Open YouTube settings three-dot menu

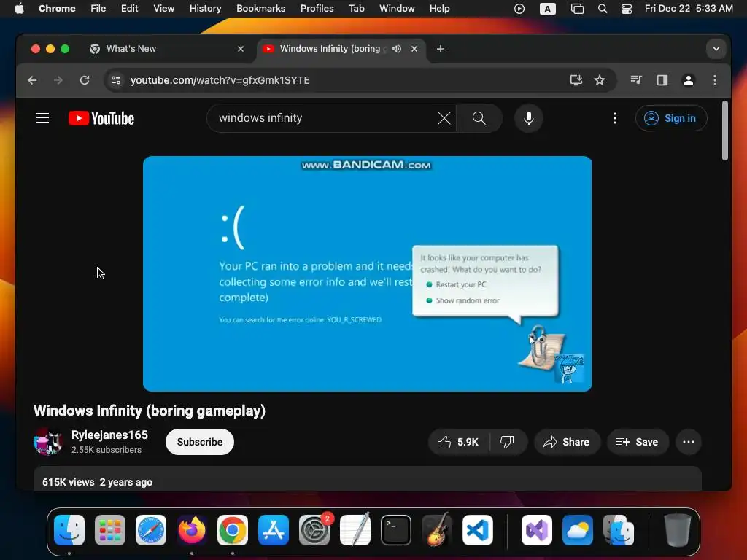(614, 118)
